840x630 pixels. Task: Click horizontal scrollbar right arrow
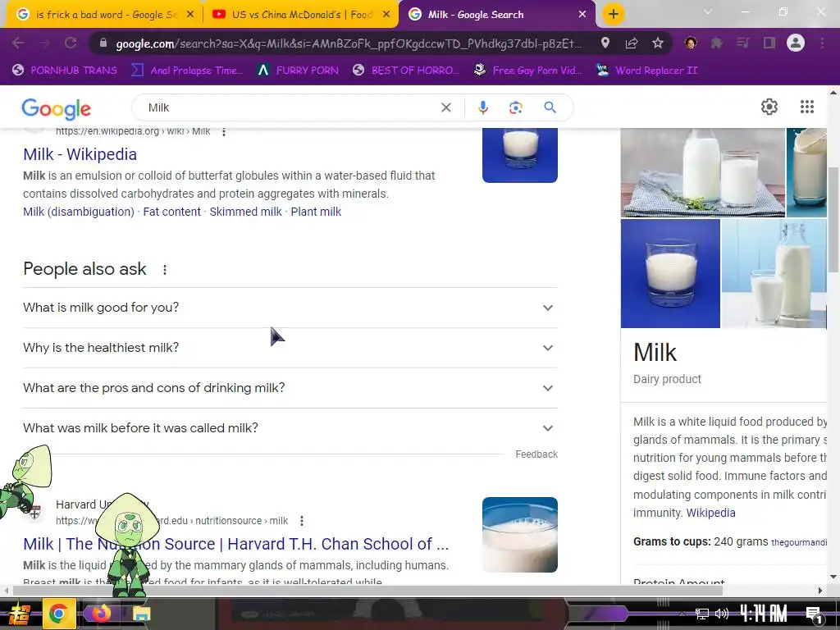click(x=820, y=591)
